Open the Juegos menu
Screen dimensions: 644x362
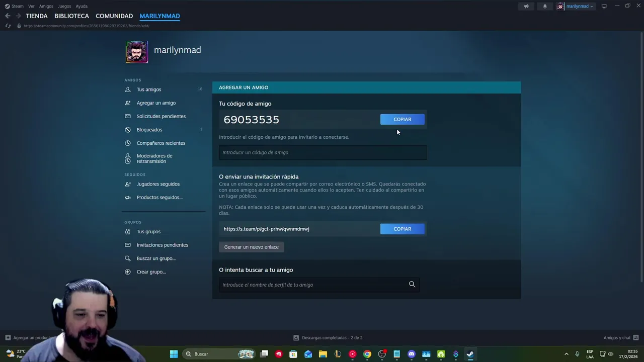click(64, 6)
